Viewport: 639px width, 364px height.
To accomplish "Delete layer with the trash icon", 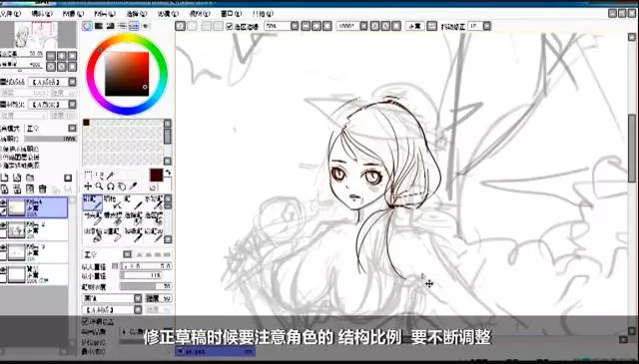I will tap(42, 188).
